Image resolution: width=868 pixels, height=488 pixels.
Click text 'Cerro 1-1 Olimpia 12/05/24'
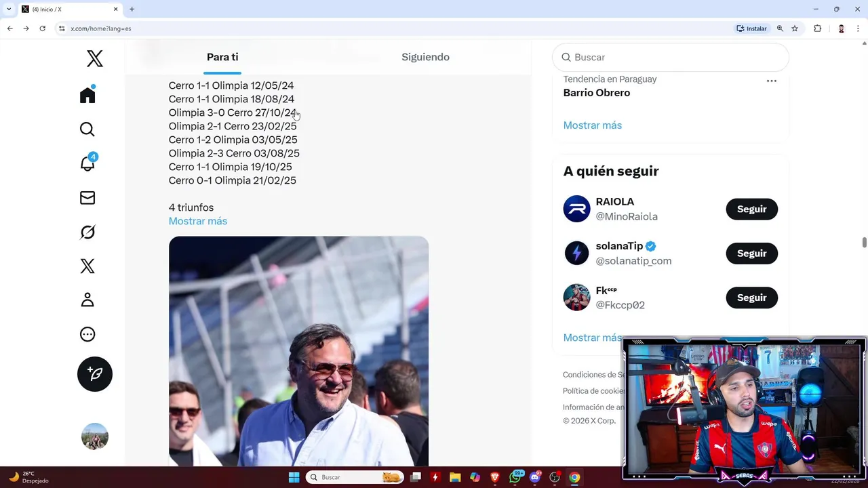point(231,85)
